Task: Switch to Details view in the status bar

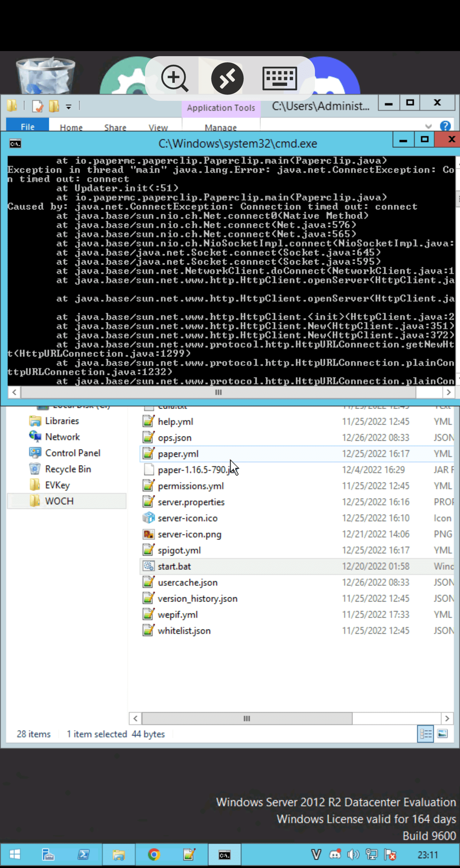Action: [425, 734]
